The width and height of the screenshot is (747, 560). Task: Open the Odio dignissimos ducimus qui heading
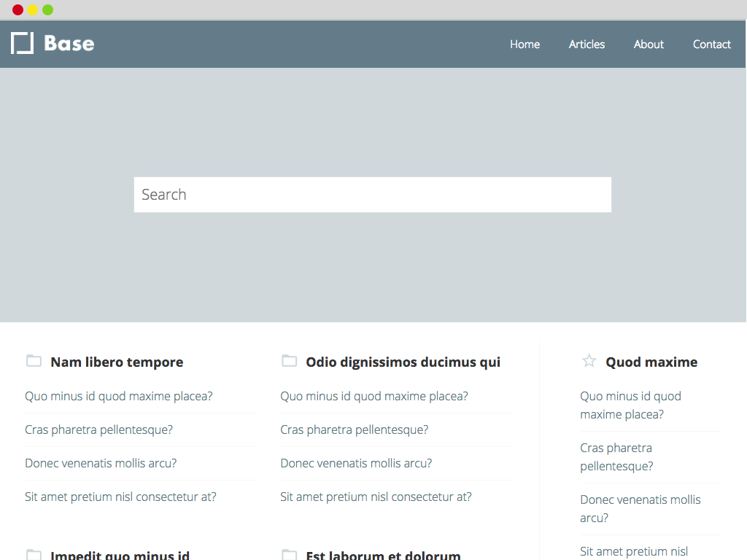click(403, 362)
